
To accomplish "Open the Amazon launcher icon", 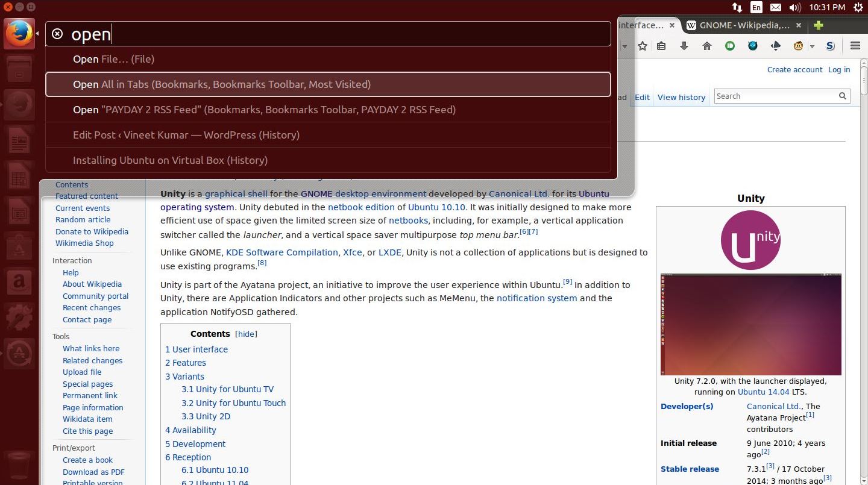I will tap(19, 282).
